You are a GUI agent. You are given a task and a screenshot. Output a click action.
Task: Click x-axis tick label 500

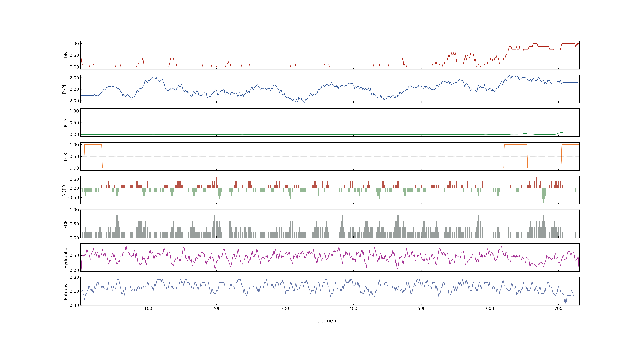click(422, 309)
